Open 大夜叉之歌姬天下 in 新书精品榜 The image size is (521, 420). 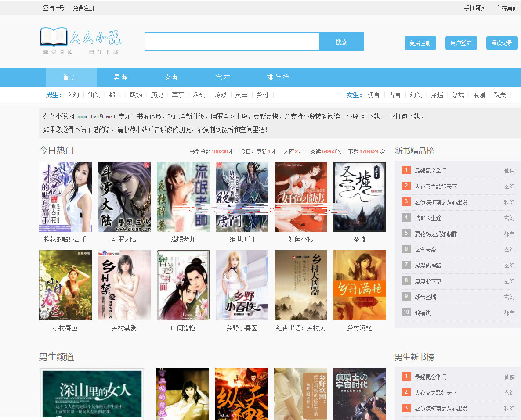436,187
